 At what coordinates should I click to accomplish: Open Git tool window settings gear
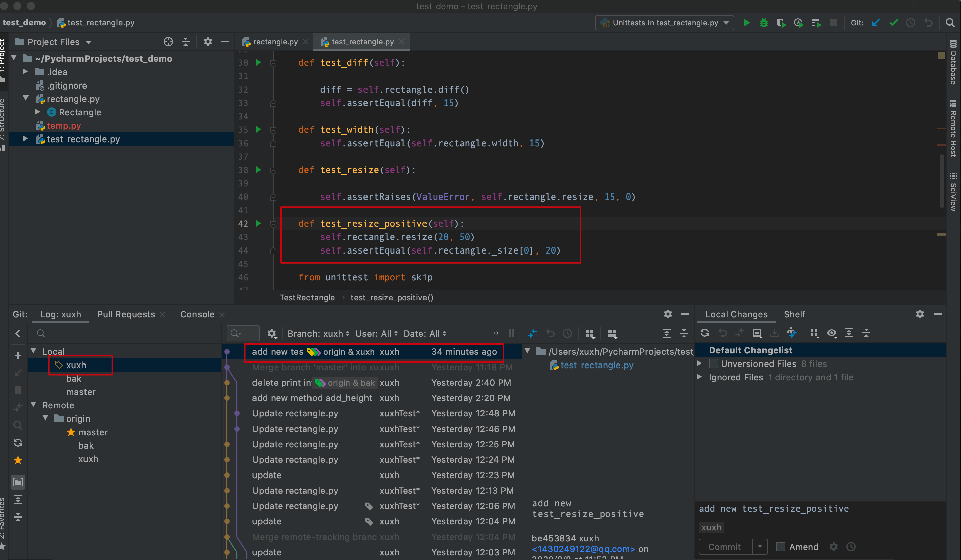tap(667, 314)
